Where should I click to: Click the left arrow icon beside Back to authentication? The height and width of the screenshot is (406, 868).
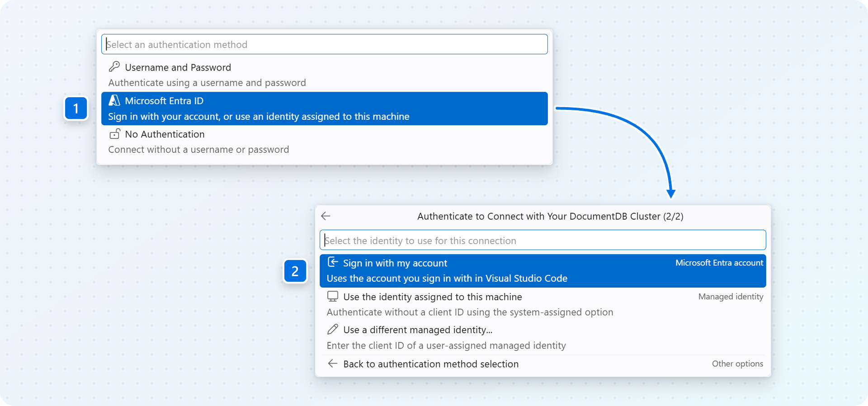(333, 364)
